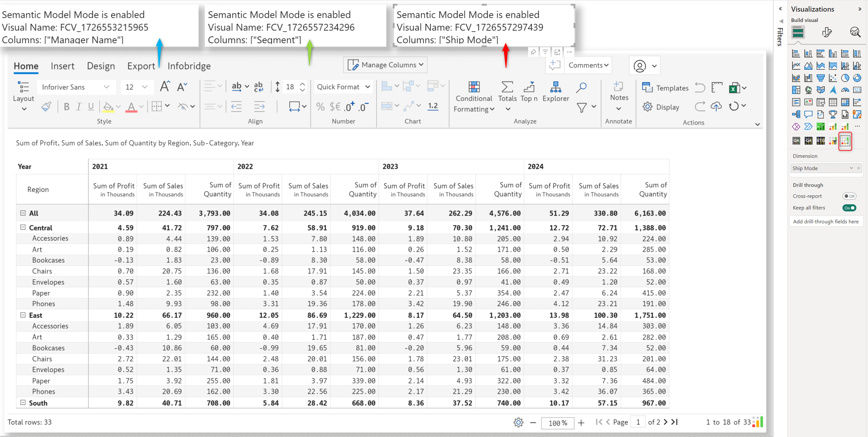Open the Quick Format dropdown
The image size is (868, 437).
342,87
